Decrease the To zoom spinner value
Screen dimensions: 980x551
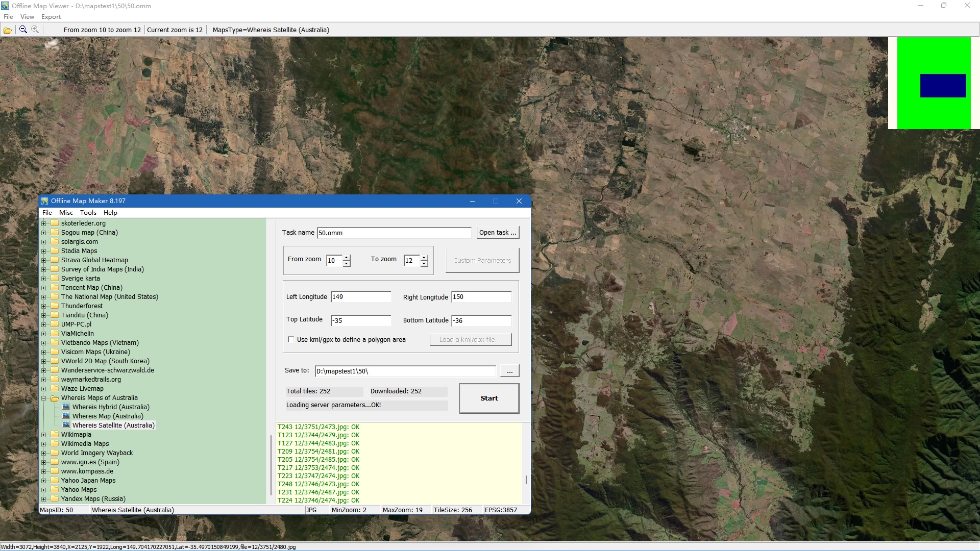point(424,264)
